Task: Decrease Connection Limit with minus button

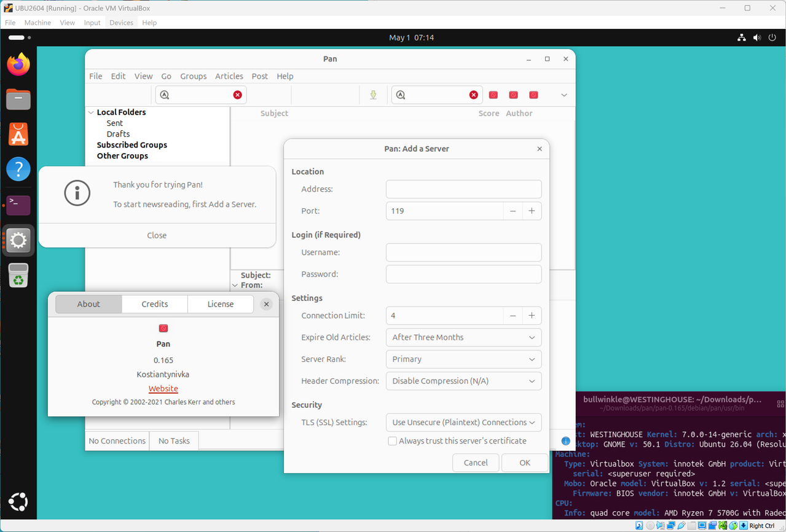Action: (x=513, y=316)
